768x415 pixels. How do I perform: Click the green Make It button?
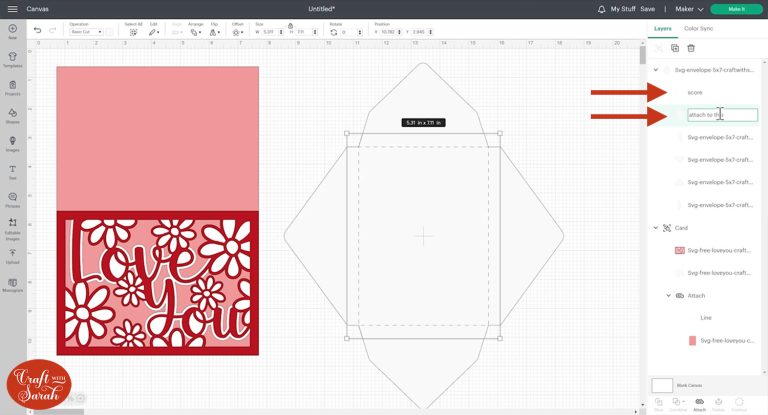pos(736,9)
